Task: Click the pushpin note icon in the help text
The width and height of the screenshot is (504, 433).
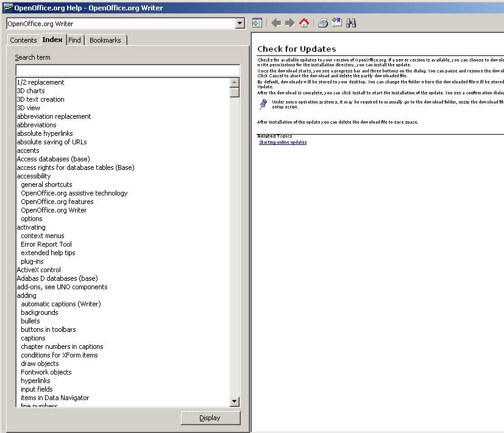Action: 263,104
